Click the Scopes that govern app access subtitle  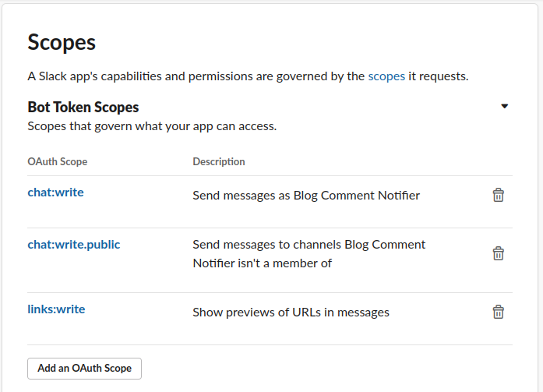tap(152, 126)
